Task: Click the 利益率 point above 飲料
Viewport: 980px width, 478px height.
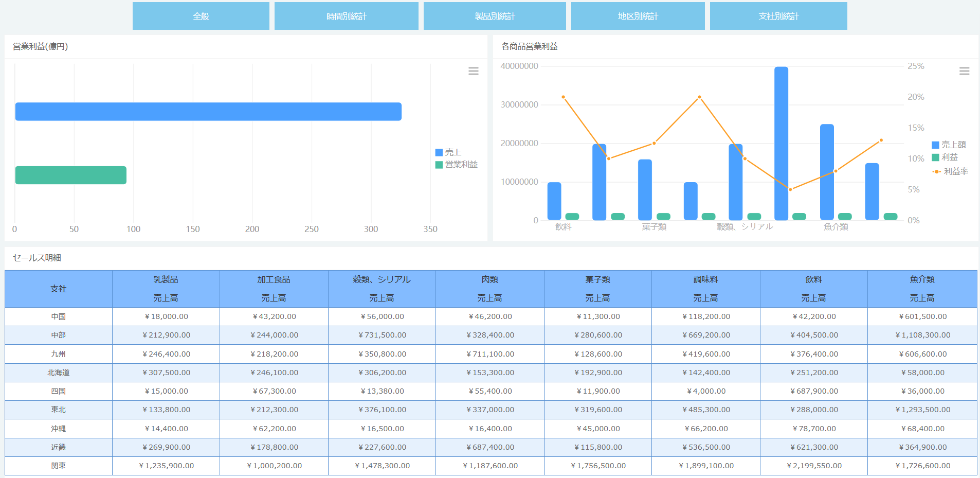Action: [x=564, y=97]
